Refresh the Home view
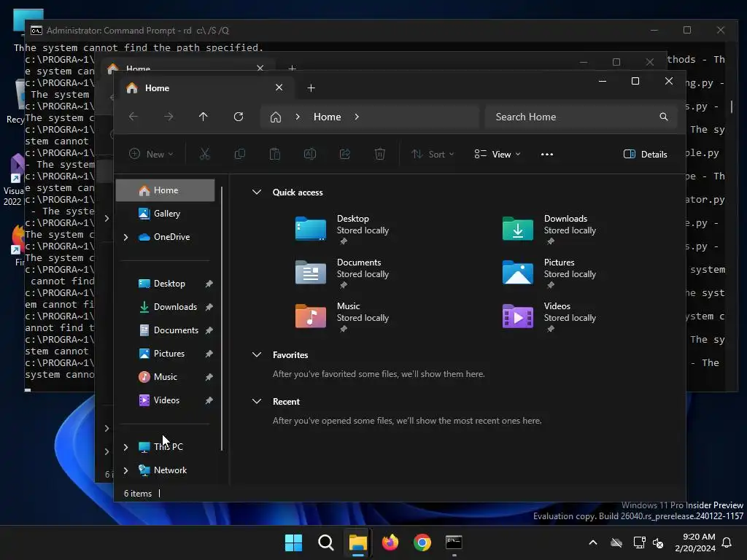 tap(239, 117)
